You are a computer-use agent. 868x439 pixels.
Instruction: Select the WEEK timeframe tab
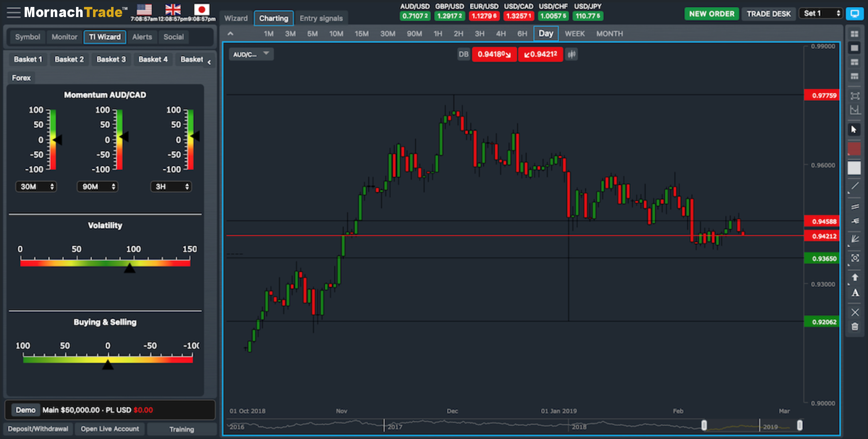[575, 34]
